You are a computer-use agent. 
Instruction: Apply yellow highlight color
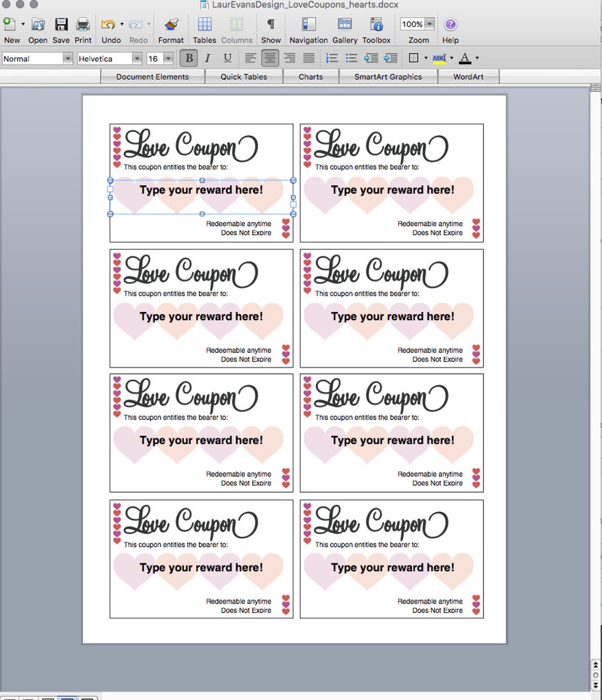coord(439,58)
